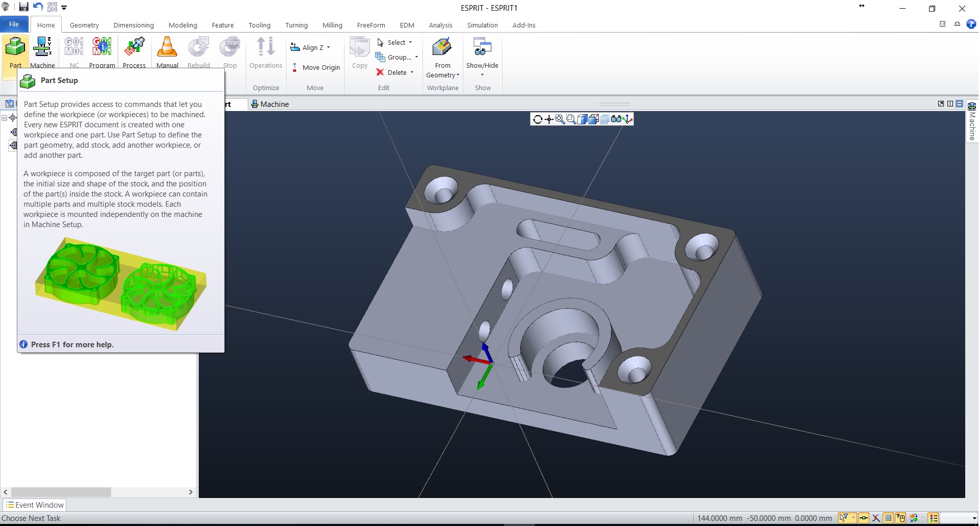Open the Align Z dropdown

pyautogui.click(x=310, y=47)
